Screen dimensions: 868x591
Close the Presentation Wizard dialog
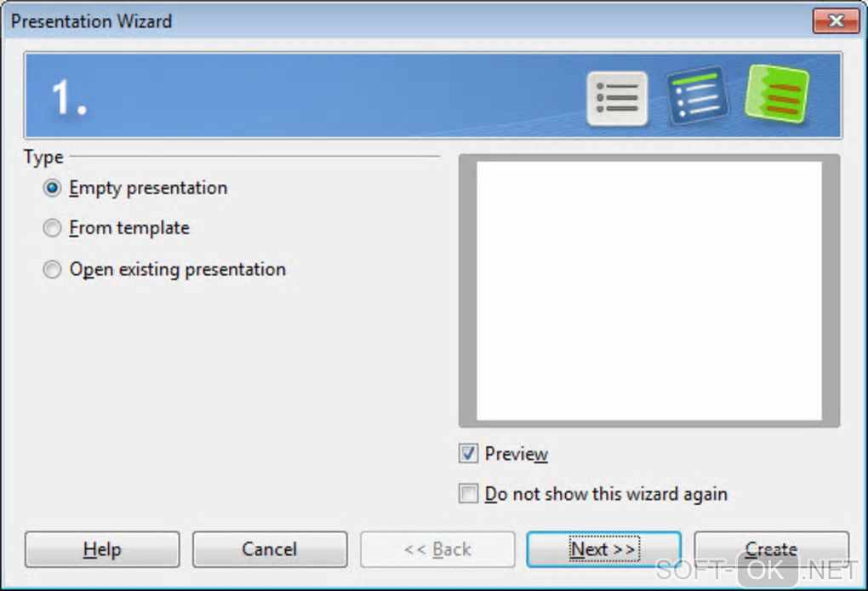(836, 21)
